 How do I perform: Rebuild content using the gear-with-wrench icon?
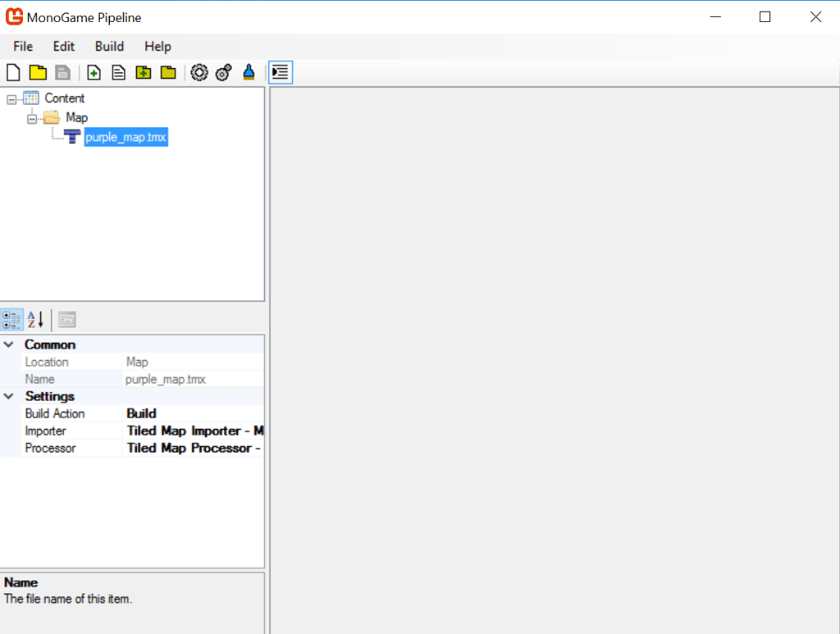[223, 73]
